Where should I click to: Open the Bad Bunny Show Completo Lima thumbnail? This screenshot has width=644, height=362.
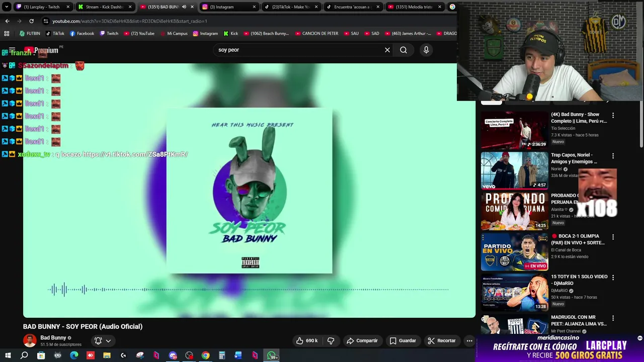point(514,130)
